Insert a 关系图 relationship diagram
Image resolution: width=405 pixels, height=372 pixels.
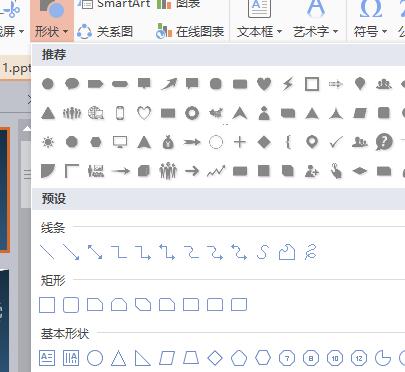click(105, 32)
